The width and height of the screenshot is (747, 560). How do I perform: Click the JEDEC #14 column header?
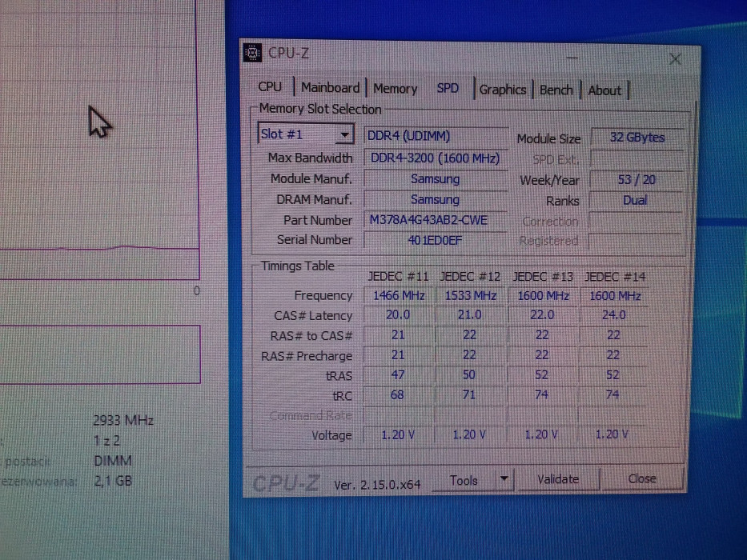615,277
